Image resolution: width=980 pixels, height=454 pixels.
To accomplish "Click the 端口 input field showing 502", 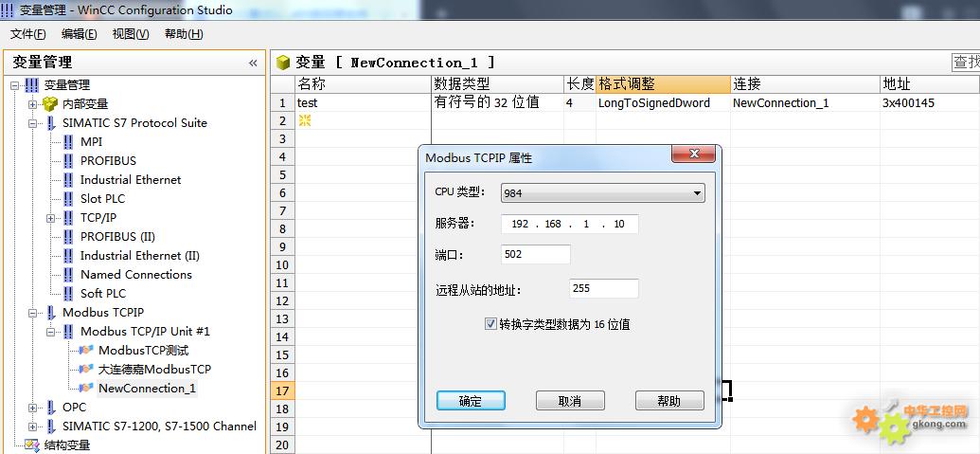I will 536,255.
